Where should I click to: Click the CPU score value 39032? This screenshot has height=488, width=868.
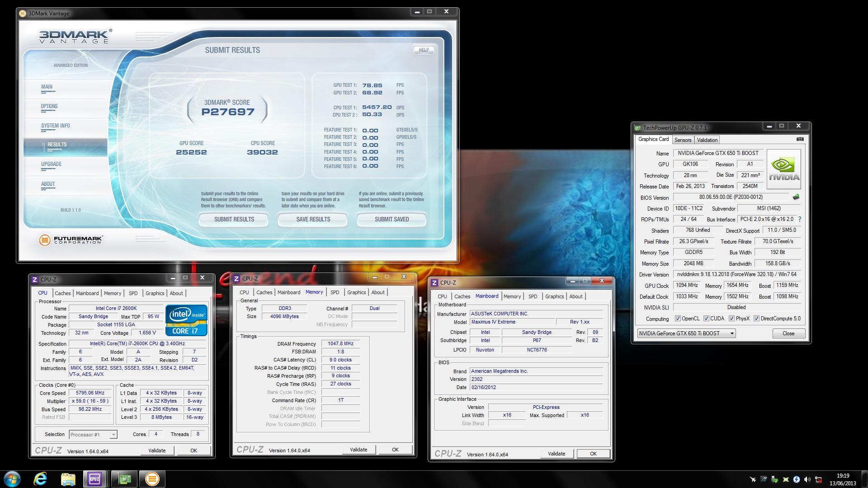click(x=263, y=152)
